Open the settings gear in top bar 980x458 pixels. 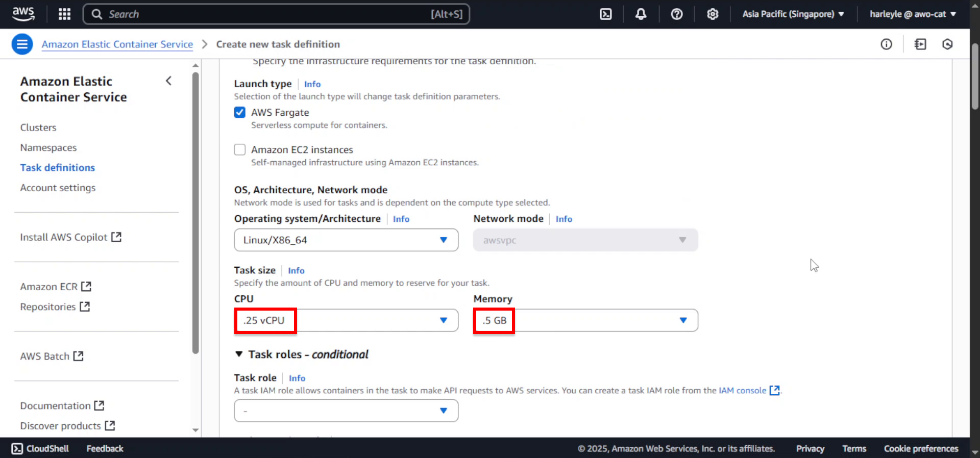pyautogui.click(x=713, y=14)
